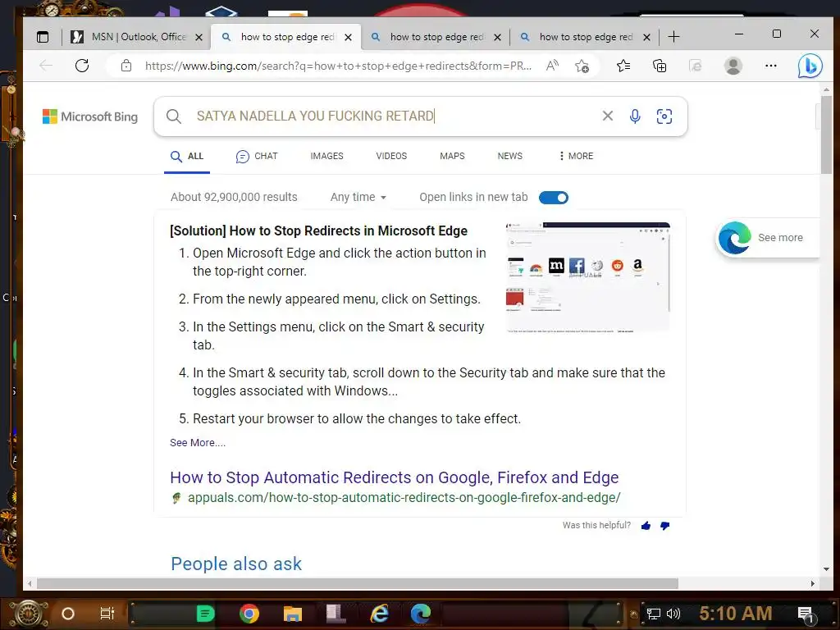The height and width of the screenshot is (630, 840).
Task: Open the answer's screenshot thumbnail
Action: [x=587, y=277]
